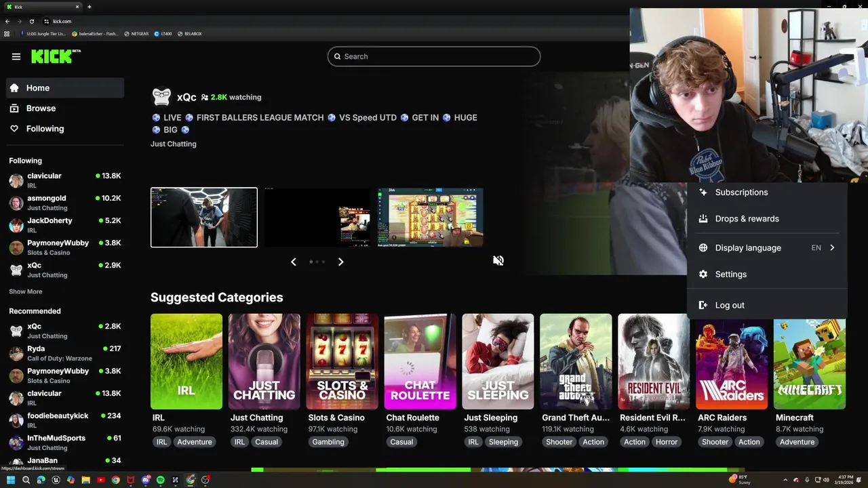Click the Browse sidebar icon
The width and height of the screenshot is (868, 488).
pos(14,108)
